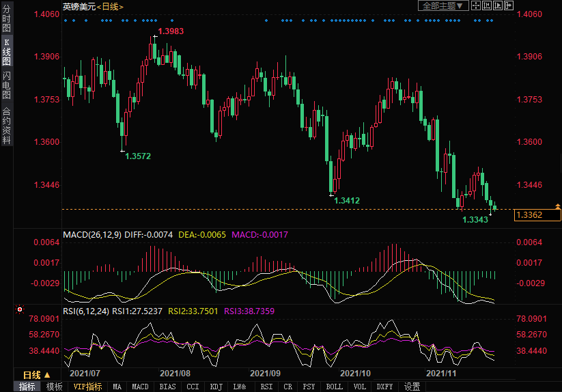The image size is (562, 392).
Task: Toggle the KDJ indicator button
Action: 216,387
